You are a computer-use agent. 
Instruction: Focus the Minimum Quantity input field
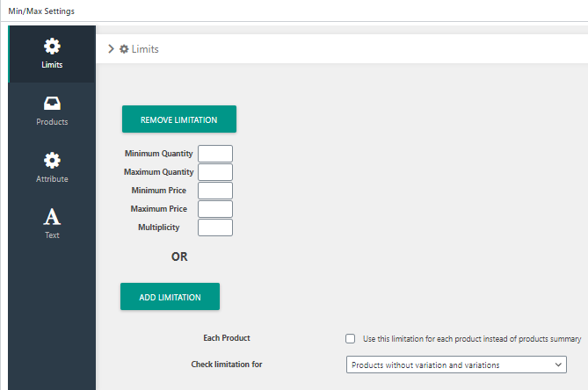[215, 154]
